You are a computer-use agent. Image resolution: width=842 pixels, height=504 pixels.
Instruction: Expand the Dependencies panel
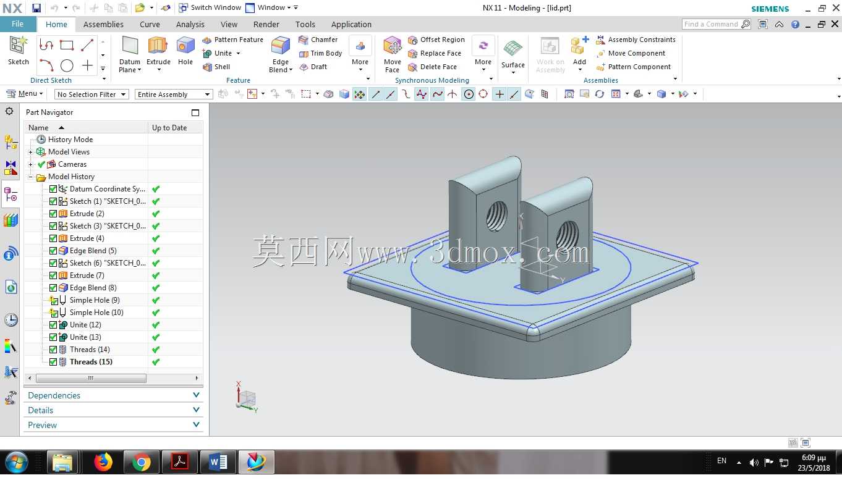tap(114, 395)
